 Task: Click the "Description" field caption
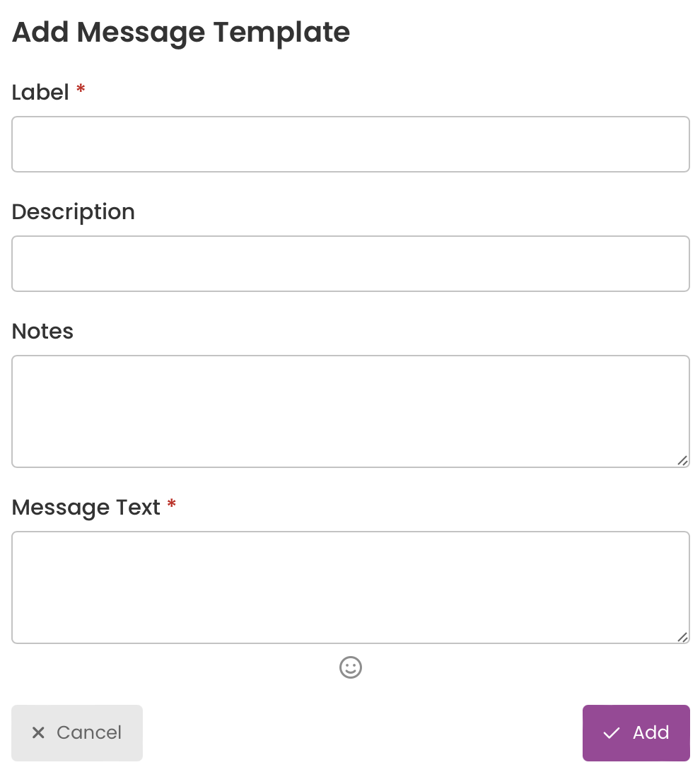[x=74, y=213]
